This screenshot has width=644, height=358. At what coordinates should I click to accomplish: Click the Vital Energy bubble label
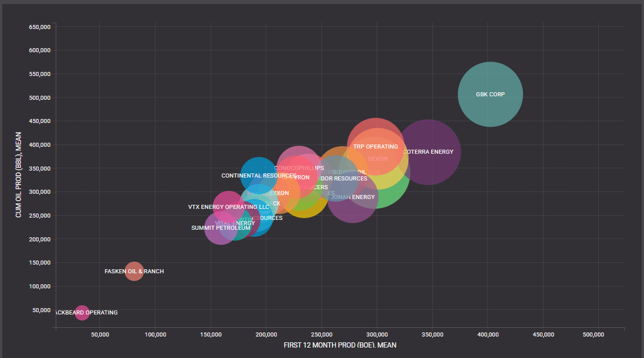coord(234,223)
